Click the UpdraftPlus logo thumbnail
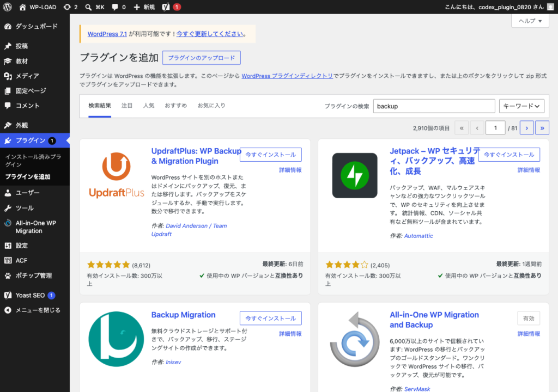 point(117,175)
